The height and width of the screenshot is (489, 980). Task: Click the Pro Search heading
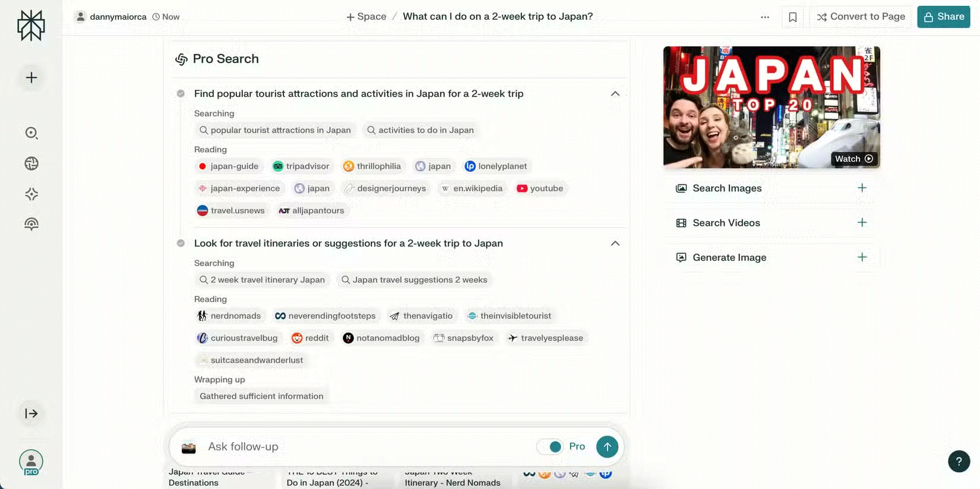[x=226, y=59]
